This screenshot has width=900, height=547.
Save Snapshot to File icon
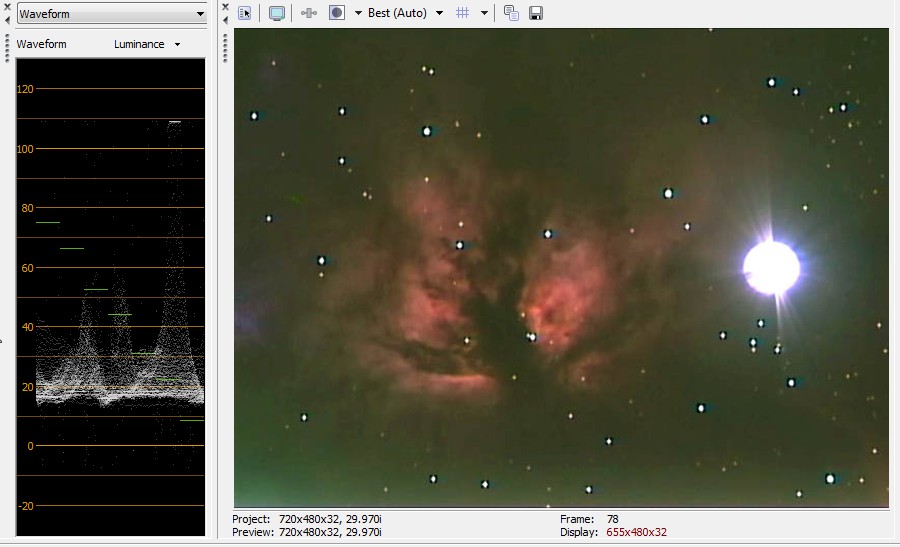536,13
